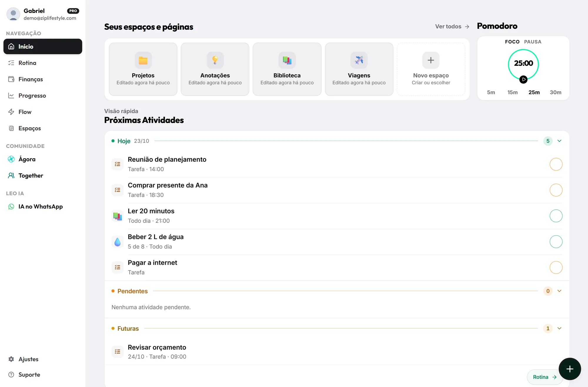Click the Progresso chart icon

pos(11,96)
